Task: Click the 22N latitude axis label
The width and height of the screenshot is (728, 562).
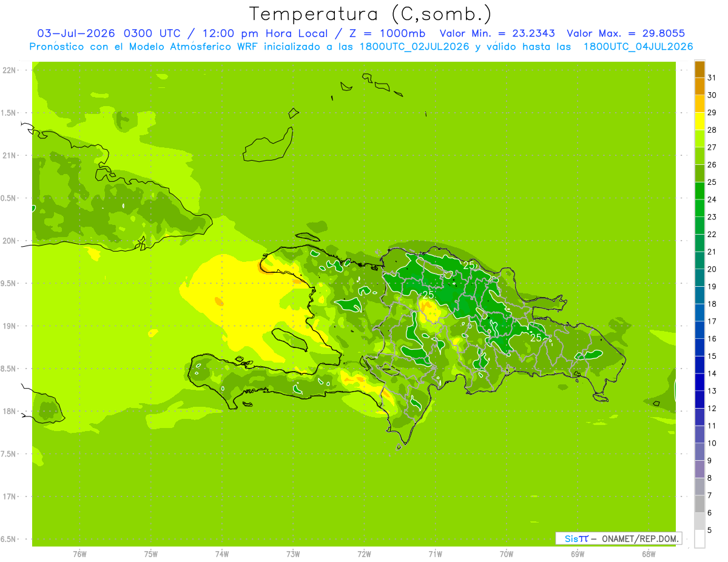Action: coord(10,70)
